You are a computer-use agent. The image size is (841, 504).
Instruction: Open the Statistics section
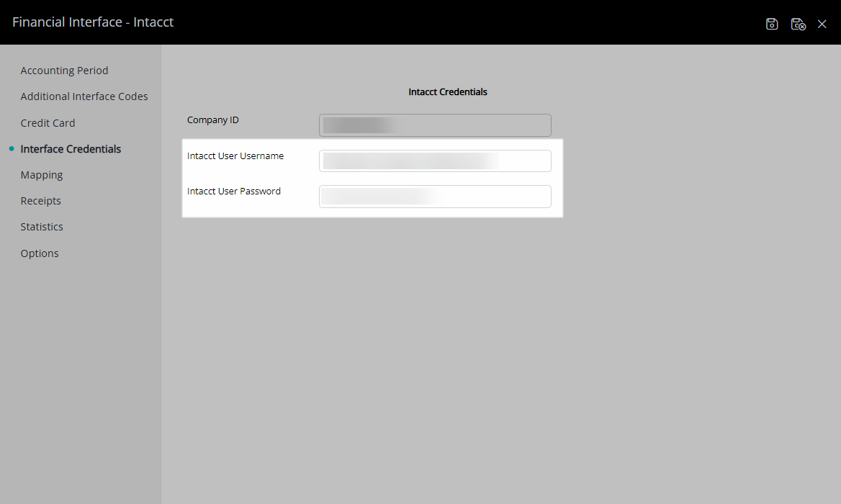(x=42, y=227)
